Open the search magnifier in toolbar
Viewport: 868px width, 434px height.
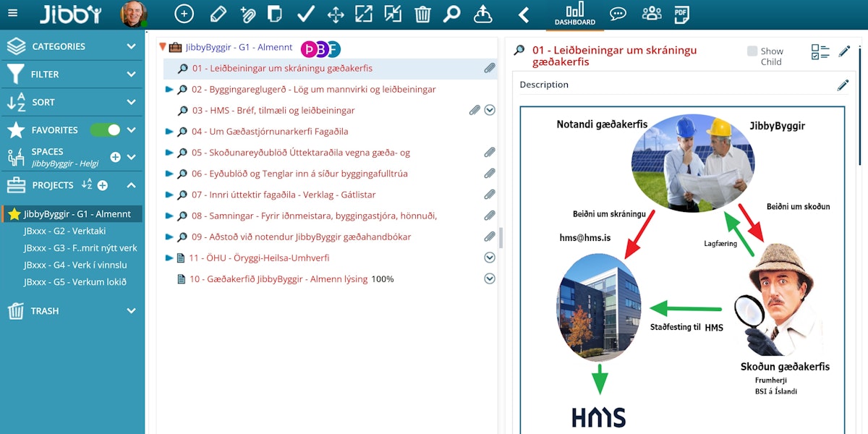coord(452,14)
